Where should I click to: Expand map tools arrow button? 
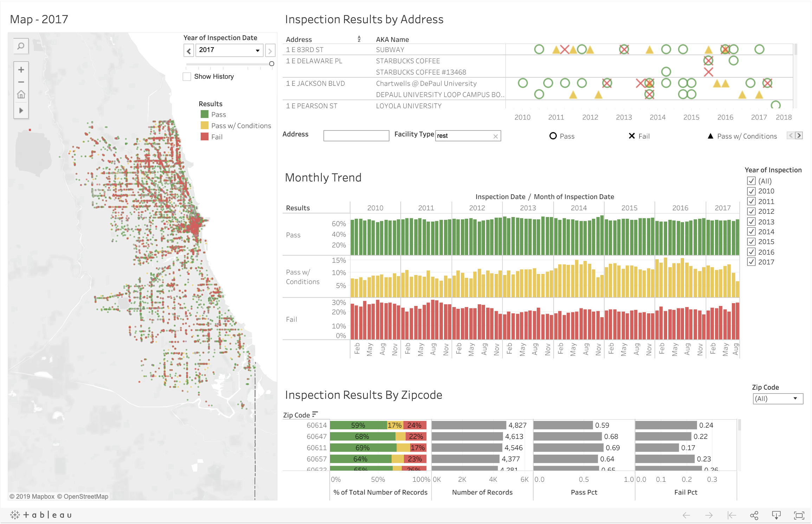click(21, 110)
